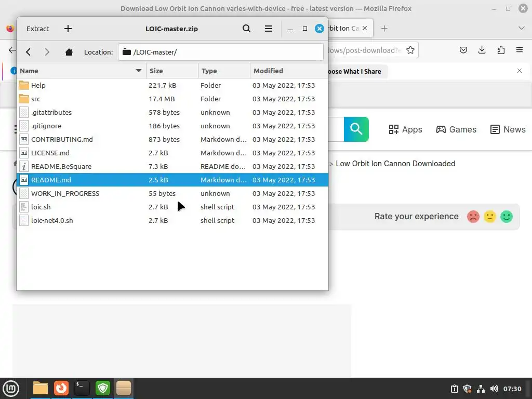Select README.BeSquare file
Viewport: 532px width, 399px height.
172,167
